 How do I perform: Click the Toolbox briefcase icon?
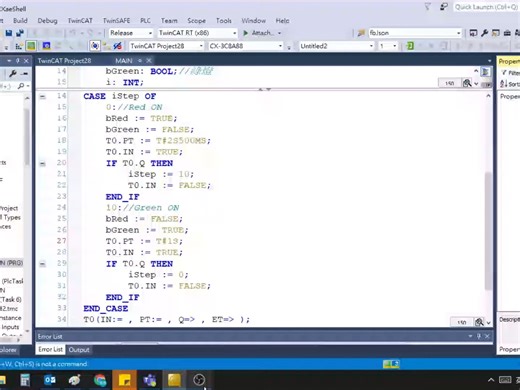[507, 33]
